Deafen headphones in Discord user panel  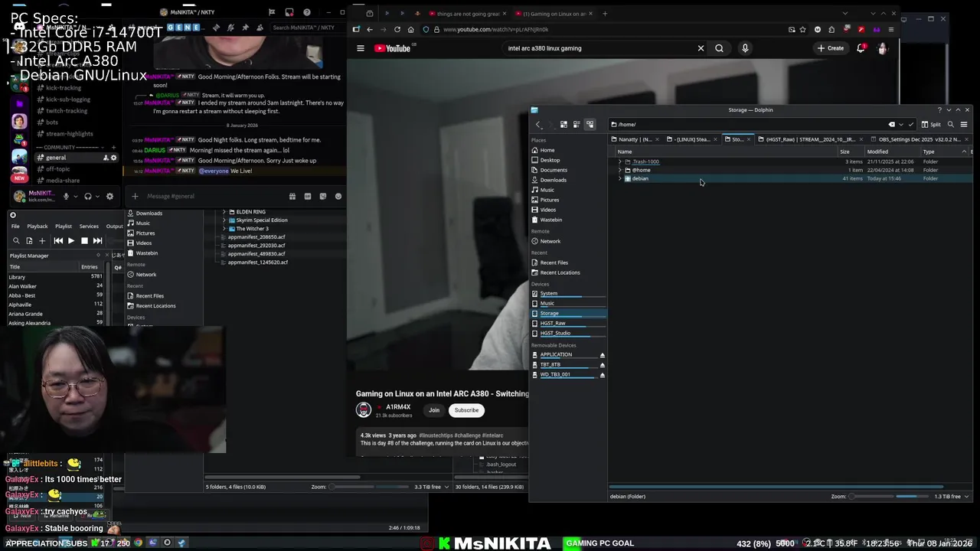[88, 196]
